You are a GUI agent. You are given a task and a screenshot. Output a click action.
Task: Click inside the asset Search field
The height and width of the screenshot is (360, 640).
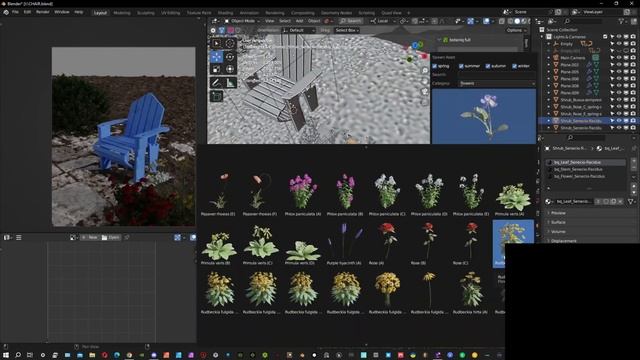pos(497,75)
